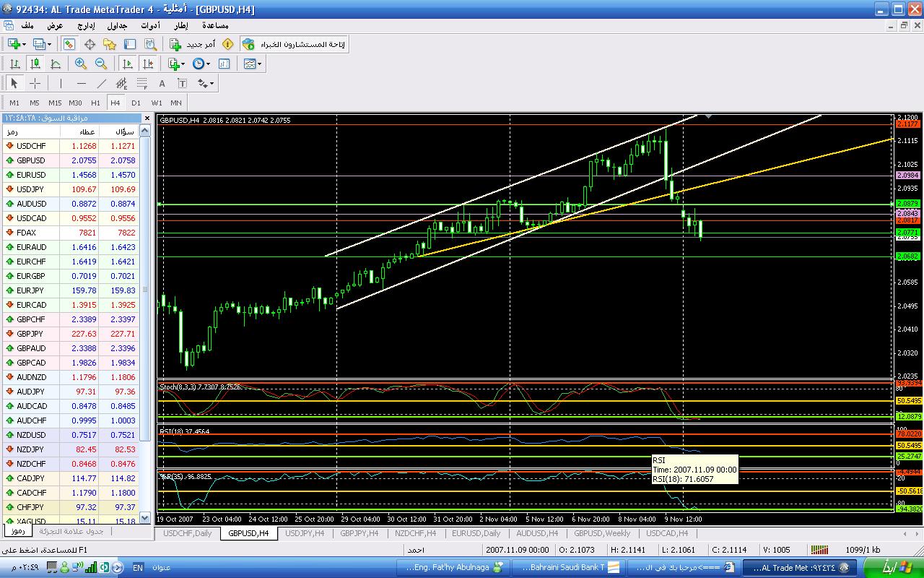Toggle the Expert Advisors (المستشارون الخبراء) button
The width and height of the screenshot is (924, 578).
[x=294, y=45]
